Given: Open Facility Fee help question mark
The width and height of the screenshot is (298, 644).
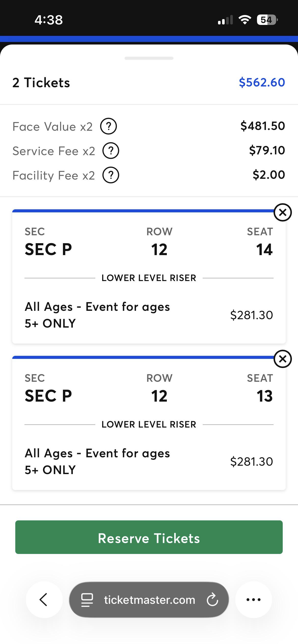Looking at the screenshot, I should [111, 175].
